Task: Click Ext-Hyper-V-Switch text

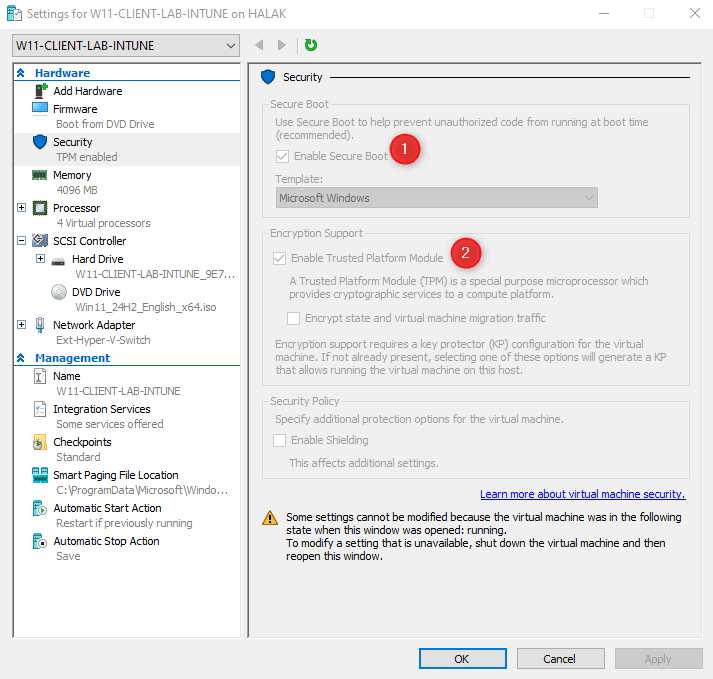Action: (x=103, y=340)
